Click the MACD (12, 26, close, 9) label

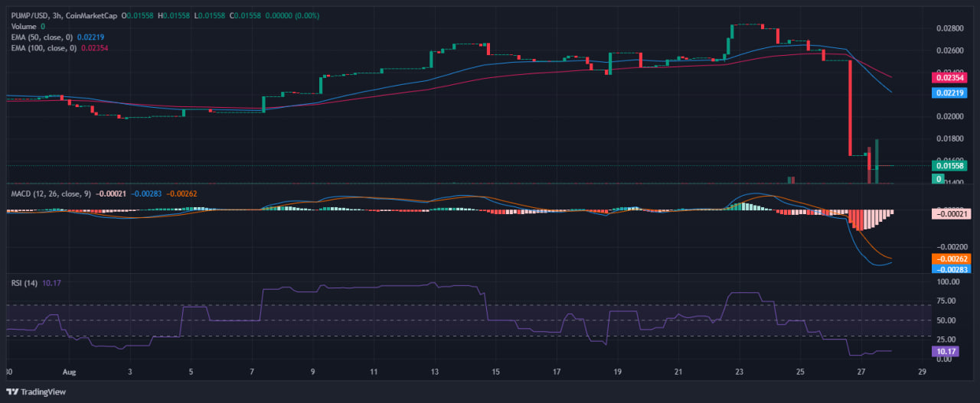click(51, 193)
